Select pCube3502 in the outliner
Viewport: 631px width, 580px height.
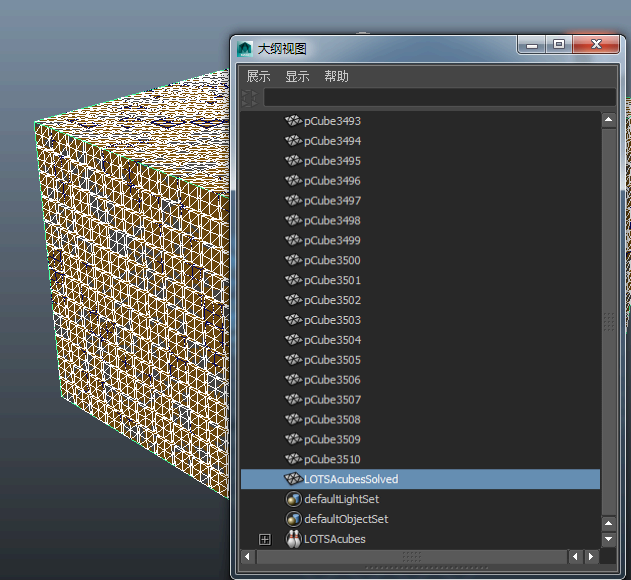332,300
